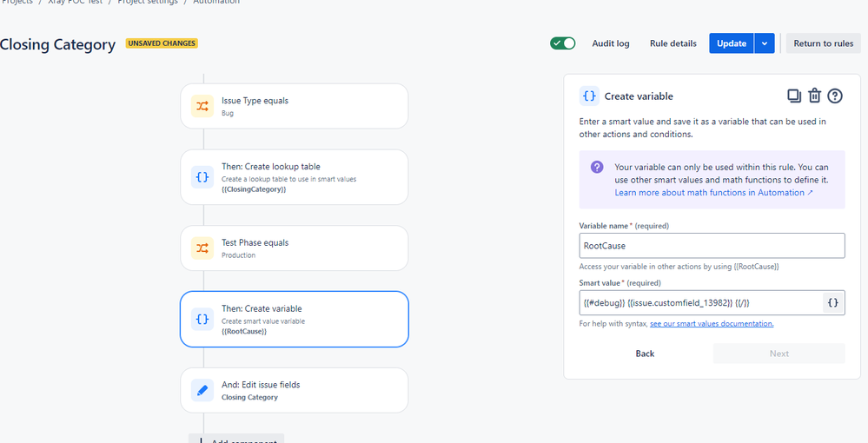Click the Create variable braces icon in flow
The width and height of the screenshot is (868, 443).
[202, 319]
